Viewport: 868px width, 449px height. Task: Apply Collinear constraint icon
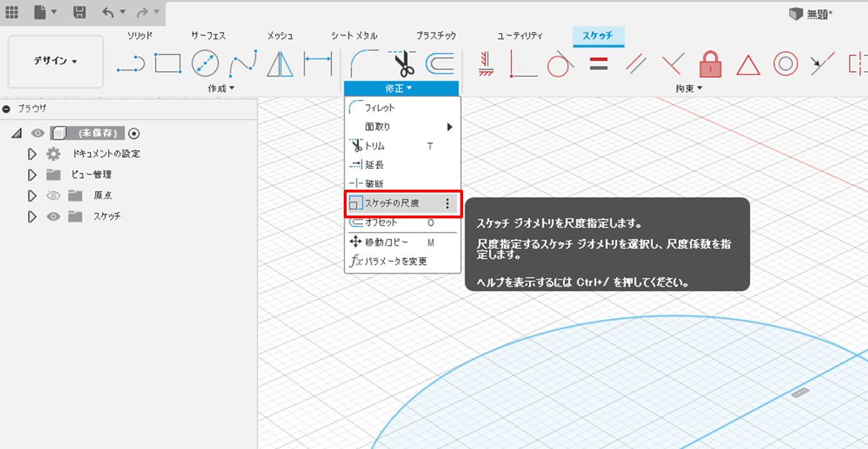823,64
